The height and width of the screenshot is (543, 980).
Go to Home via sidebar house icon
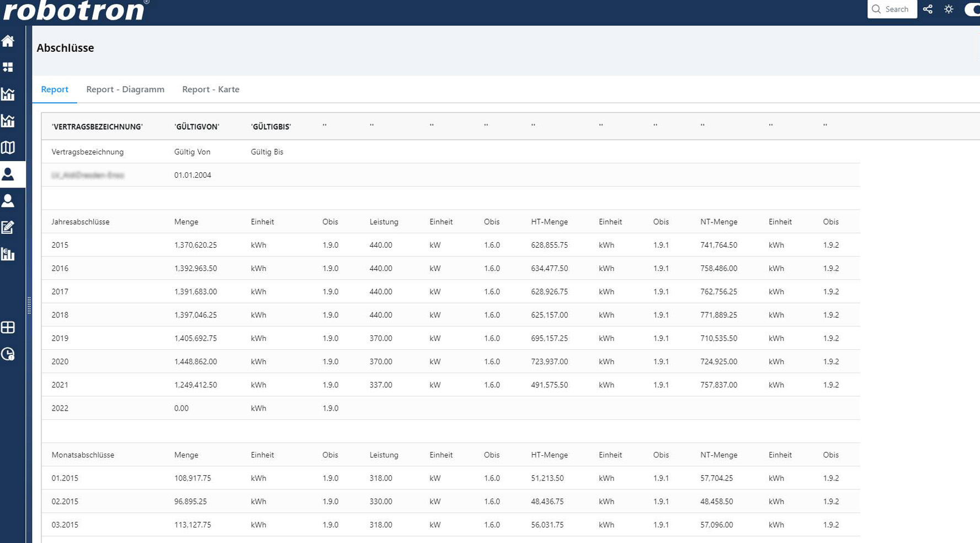point(8,41)
